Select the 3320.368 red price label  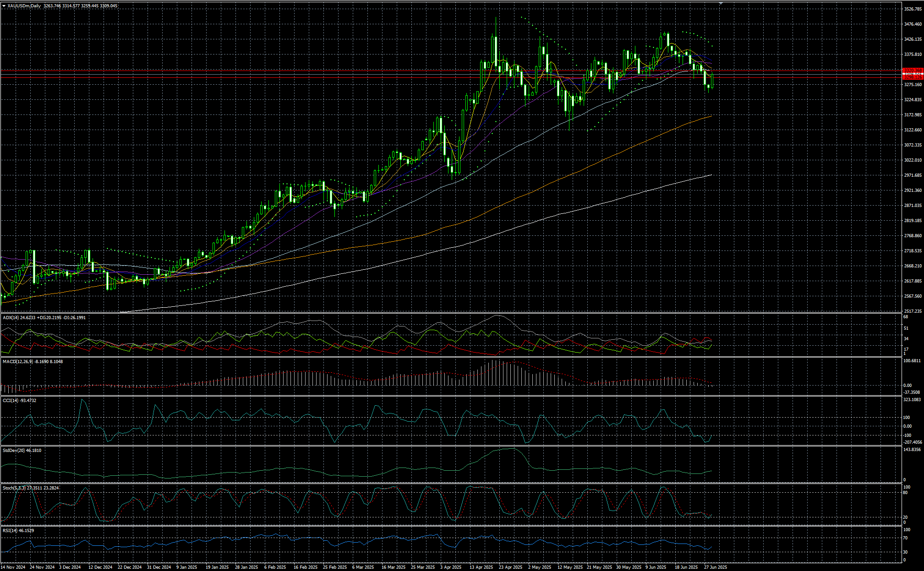click(912, 70)
